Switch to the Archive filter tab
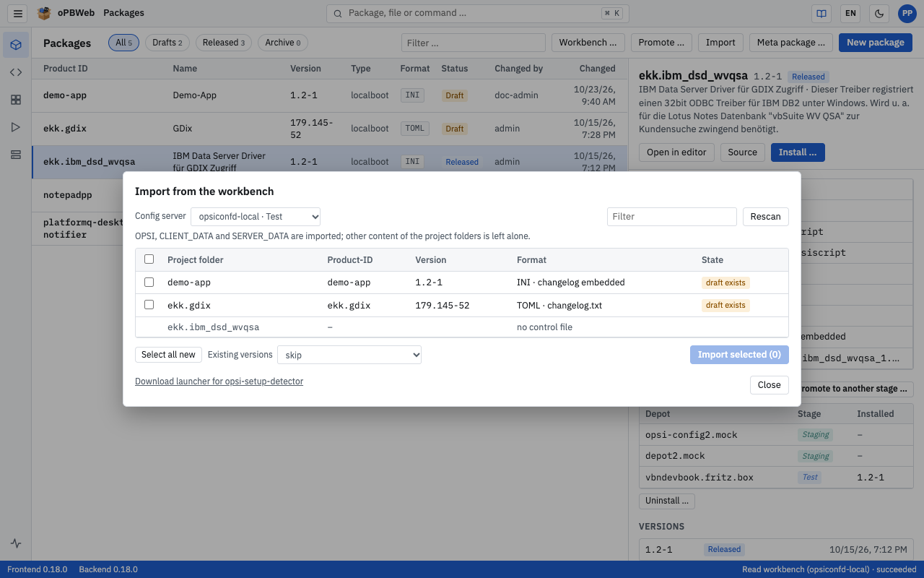The width and height of the screenshot is (924, 578). click(x=283, y=43)
